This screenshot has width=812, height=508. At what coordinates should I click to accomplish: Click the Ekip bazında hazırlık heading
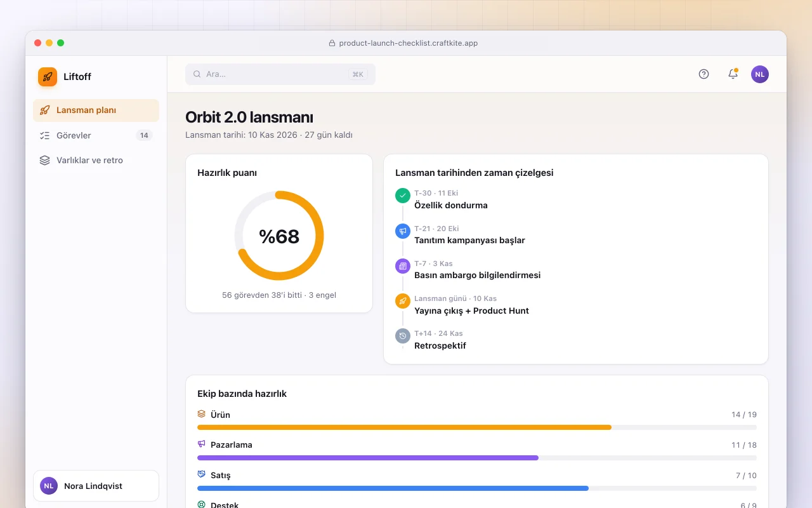click(242, 394)
